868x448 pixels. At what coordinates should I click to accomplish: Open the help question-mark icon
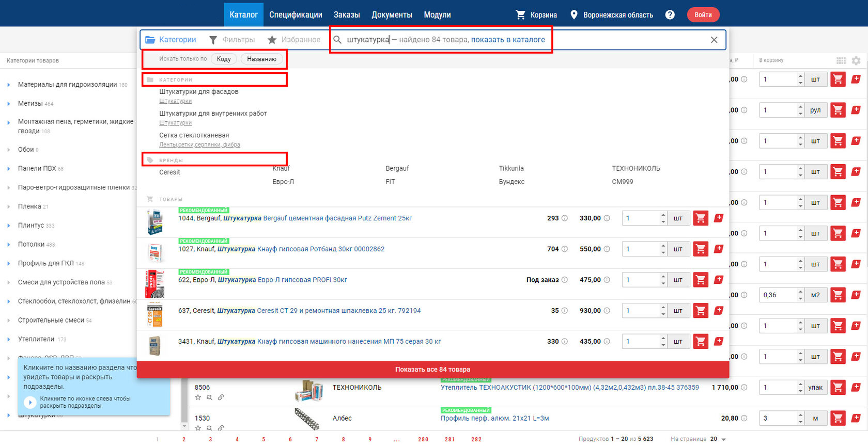(670, 15)
